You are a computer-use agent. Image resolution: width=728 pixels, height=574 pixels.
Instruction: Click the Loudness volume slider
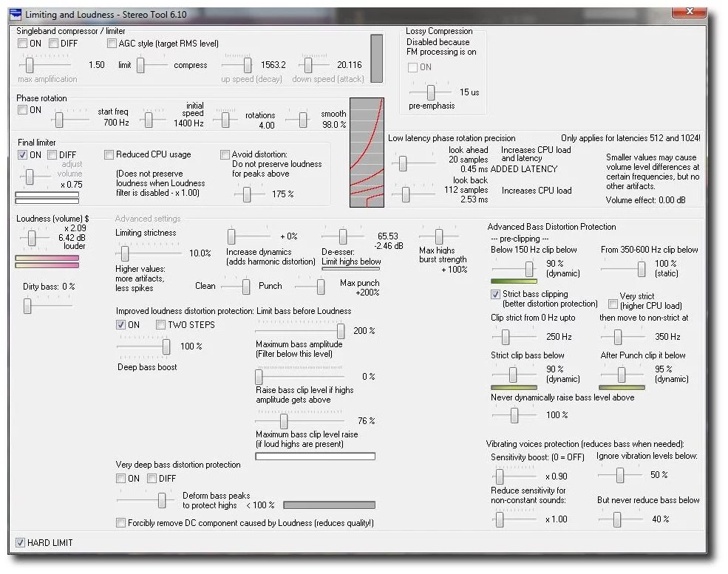click(x=31, y=238)
